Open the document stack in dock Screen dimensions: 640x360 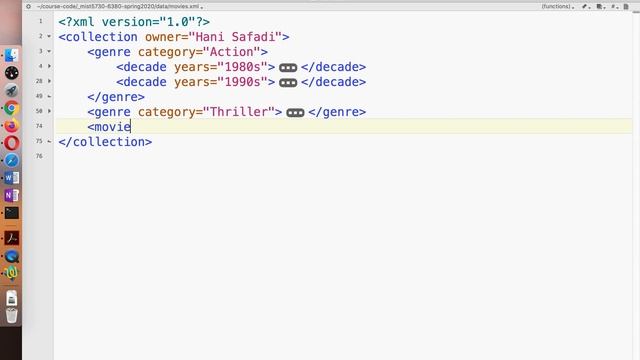[11, 298]
